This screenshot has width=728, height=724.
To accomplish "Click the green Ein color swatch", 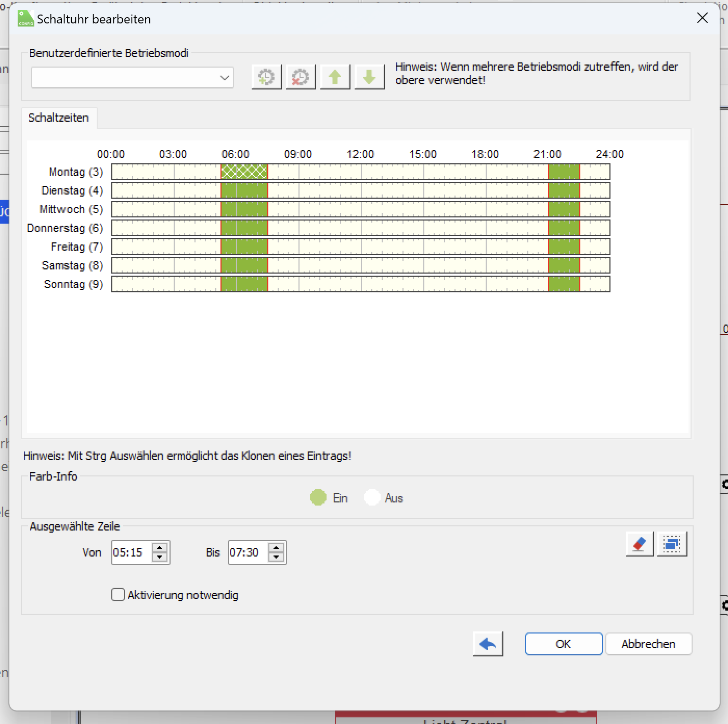I will point(318,498).
